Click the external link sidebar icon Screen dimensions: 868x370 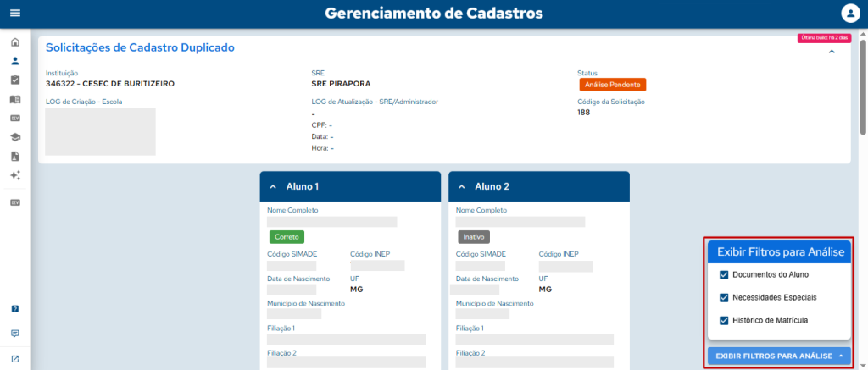[x=15, y=359]
